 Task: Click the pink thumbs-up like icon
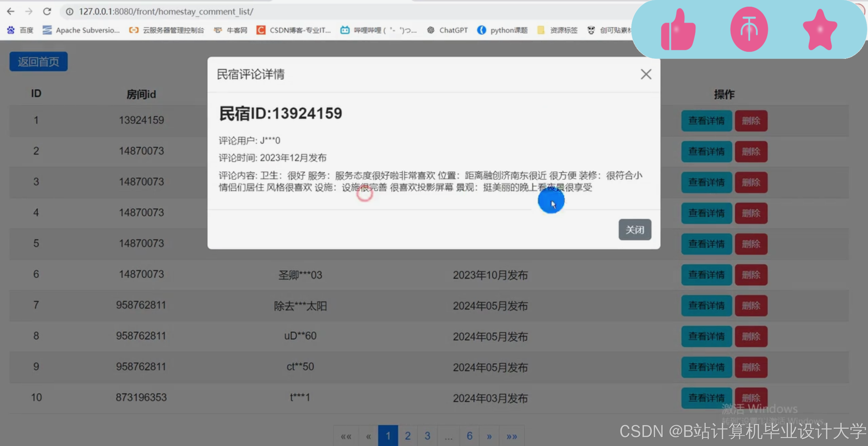coord(678,30)
